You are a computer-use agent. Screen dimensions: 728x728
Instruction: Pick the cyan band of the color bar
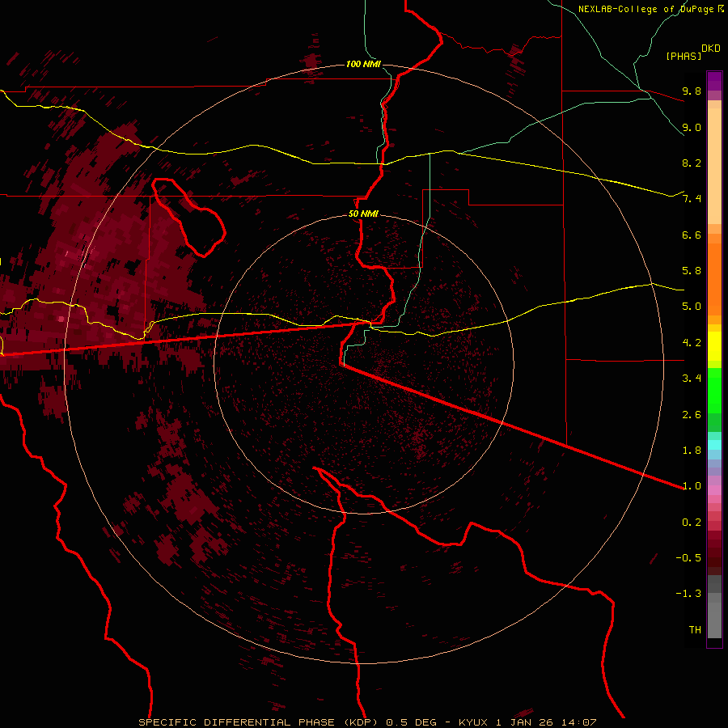coord(714,445)
